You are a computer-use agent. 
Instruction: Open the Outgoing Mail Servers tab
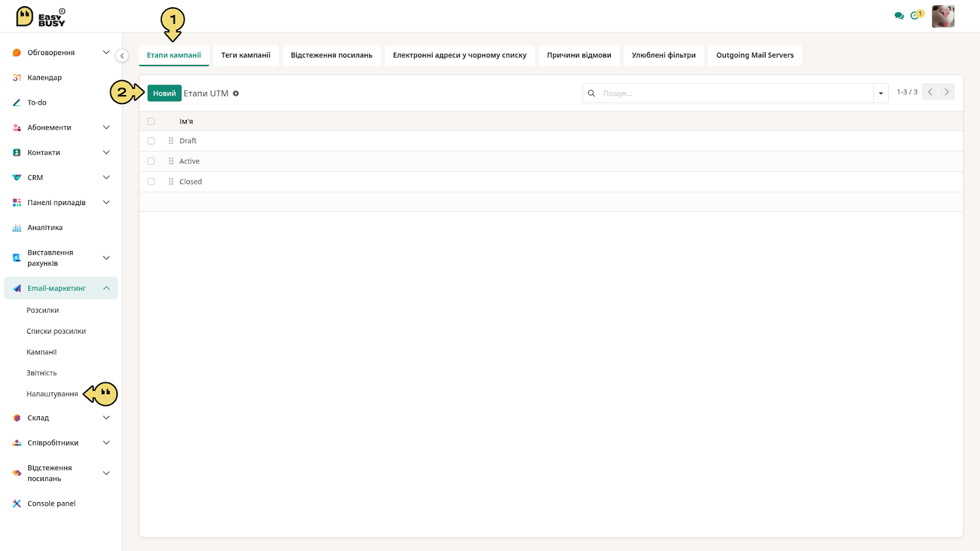tap(755, 55)
